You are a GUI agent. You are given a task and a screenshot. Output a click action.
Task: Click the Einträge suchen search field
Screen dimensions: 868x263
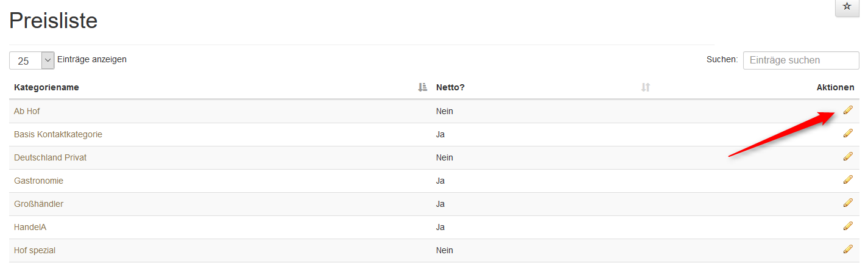[x=800, y=60]
